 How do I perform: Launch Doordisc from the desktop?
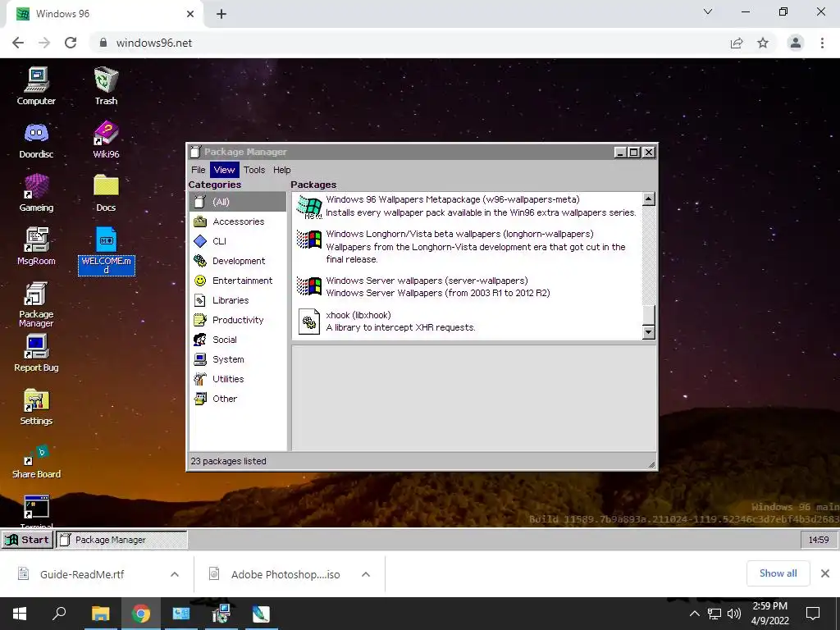[36, 139]
